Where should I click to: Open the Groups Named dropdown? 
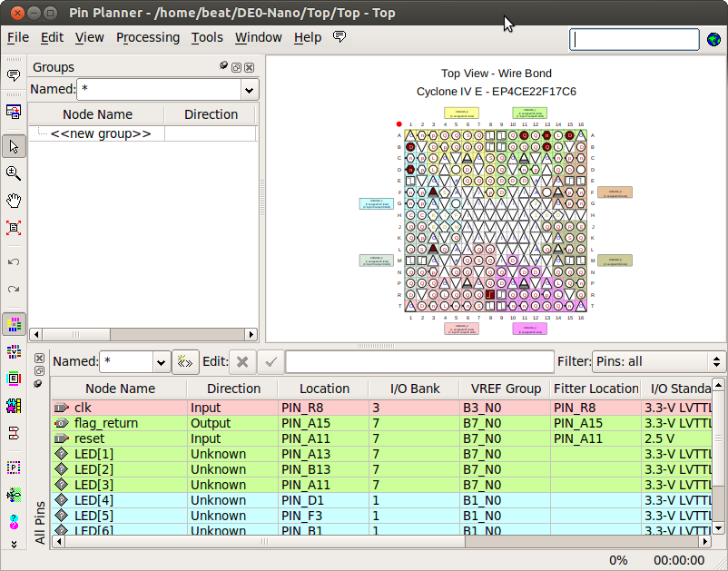point(249,90)
